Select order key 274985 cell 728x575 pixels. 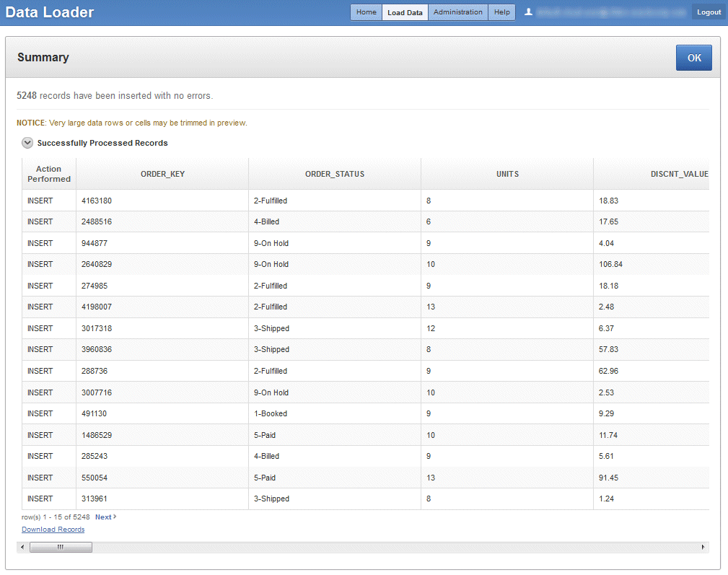pyautogui.click(x=162, y=286)
